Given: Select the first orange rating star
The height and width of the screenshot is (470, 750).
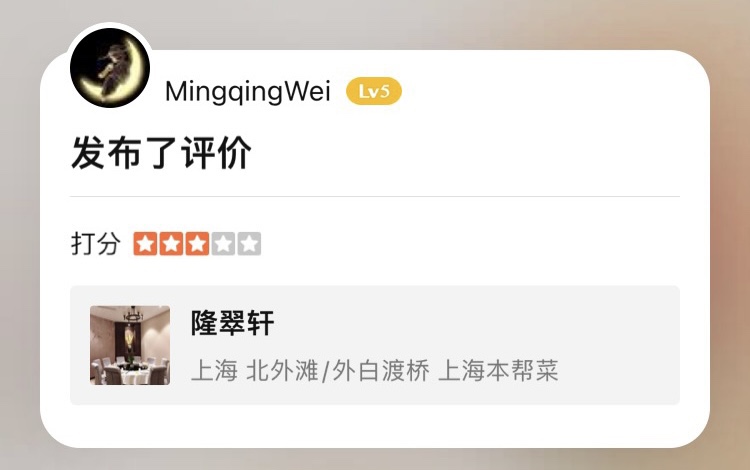Looking at the screenshot, I should [145, 244].
